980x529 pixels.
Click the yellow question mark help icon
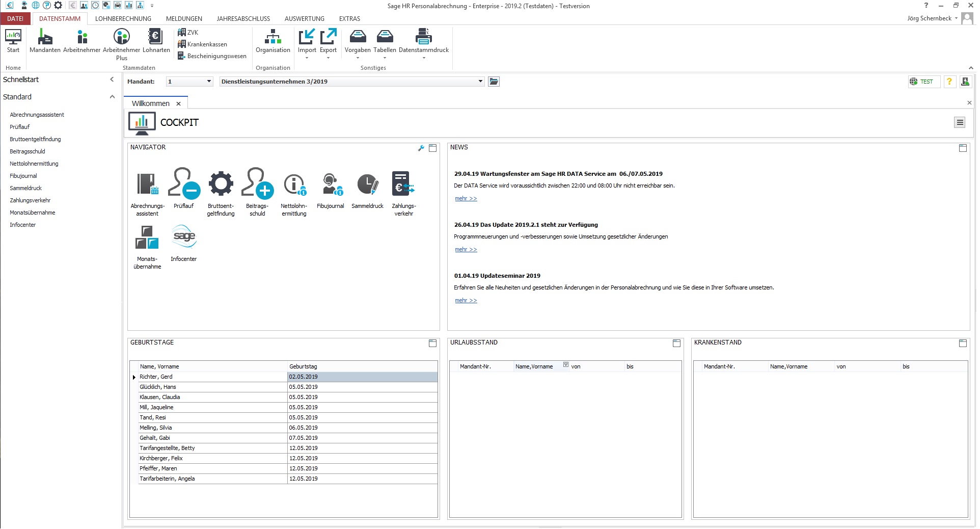(x=949, y=82)
